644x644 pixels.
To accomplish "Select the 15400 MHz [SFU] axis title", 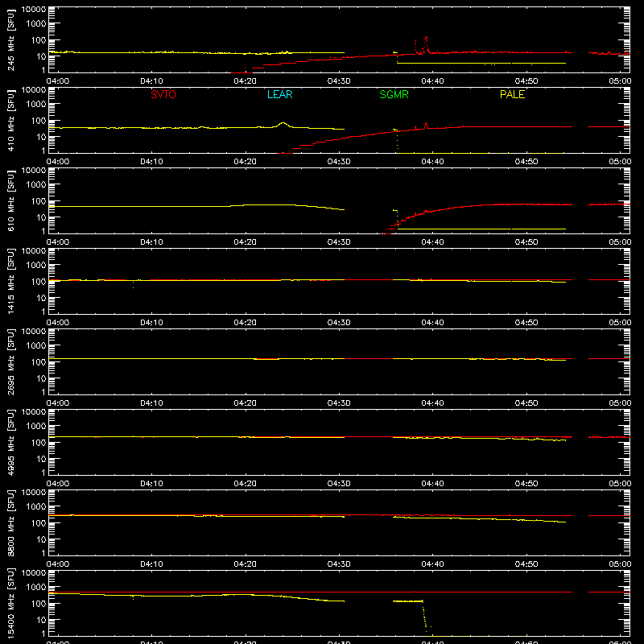I will point(10,603).
